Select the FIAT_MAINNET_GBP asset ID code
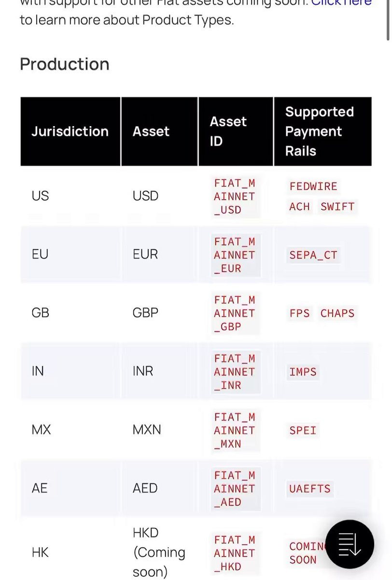This screenshot has height=580, width=392. (x=235, y=314)
